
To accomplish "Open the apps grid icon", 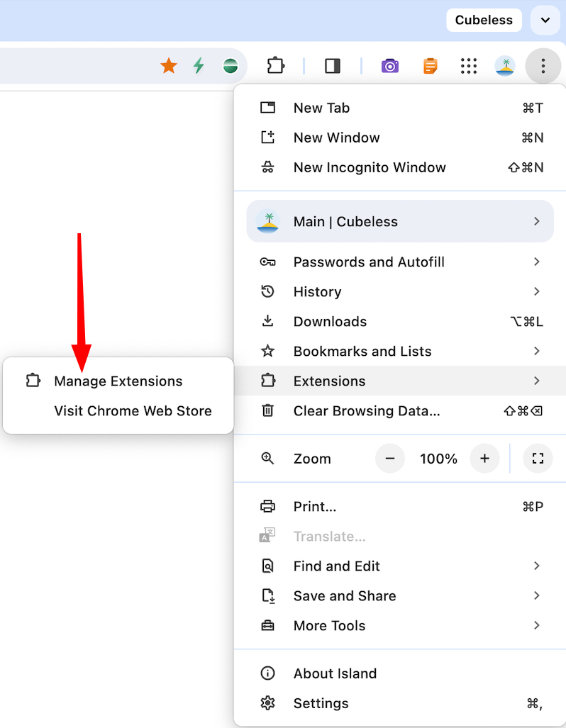I will click(468, 66).
